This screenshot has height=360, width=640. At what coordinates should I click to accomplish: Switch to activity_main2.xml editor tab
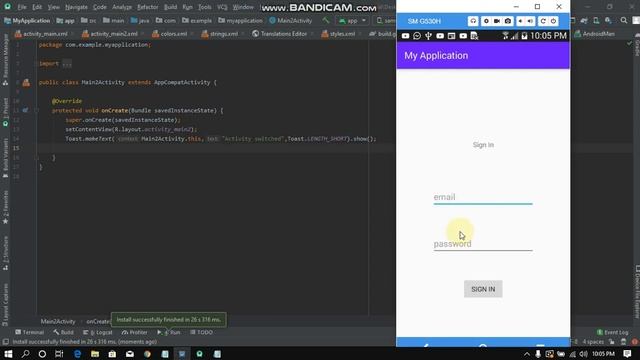[111, 34]
